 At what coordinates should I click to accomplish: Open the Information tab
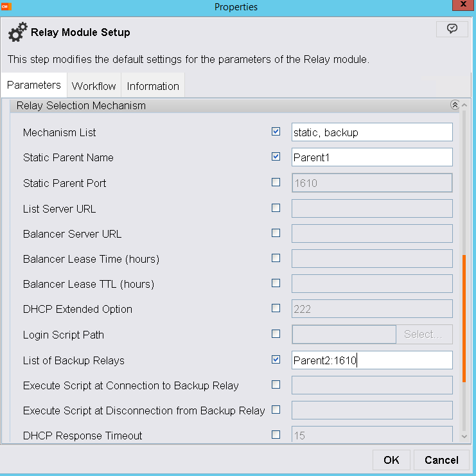pos(153,86)
